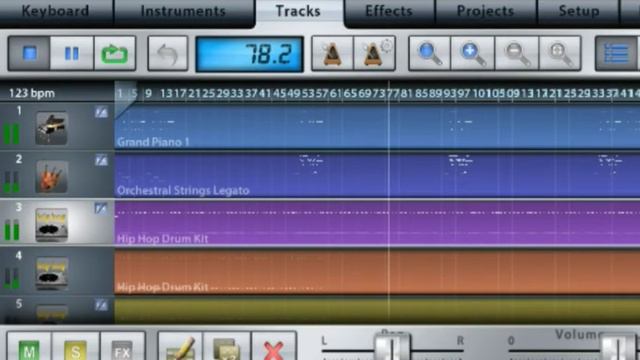Adjust the Volume slider knob
Image resolution: width=640 pixels, height=360 pixels.
tap(618, 347)
